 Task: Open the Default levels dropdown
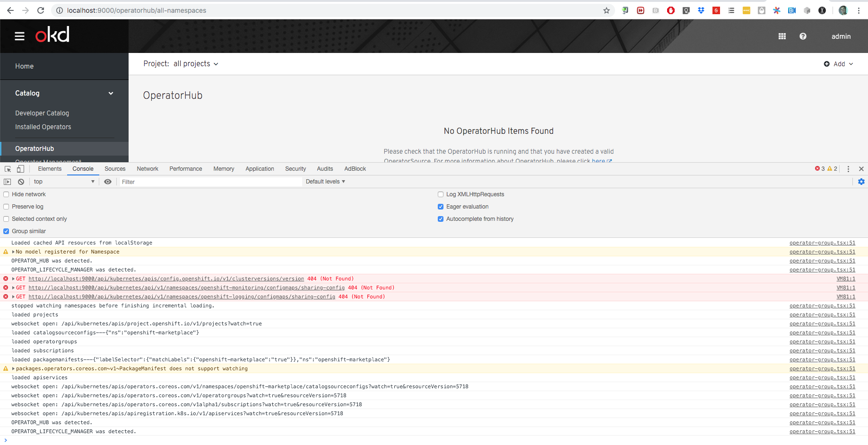325,182
